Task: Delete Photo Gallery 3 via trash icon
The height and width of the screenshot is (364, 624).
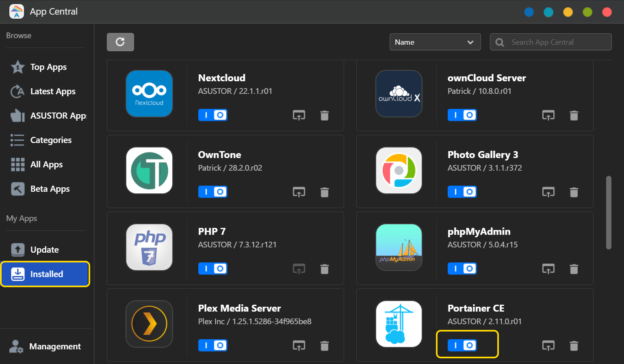Action: (x=574, y=192)
